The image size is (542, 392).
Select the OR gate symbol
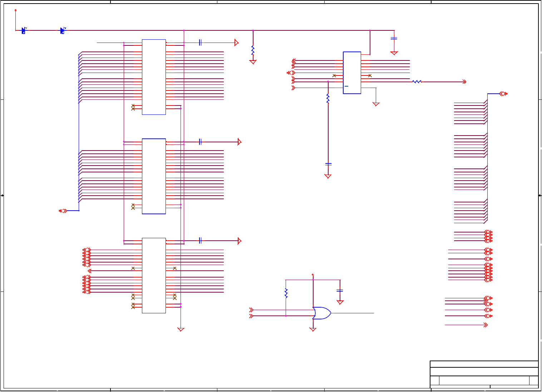321,313
